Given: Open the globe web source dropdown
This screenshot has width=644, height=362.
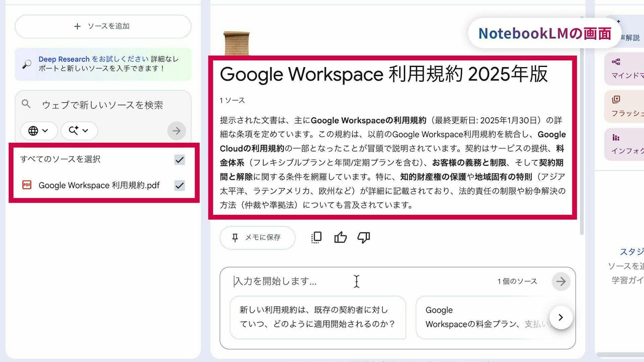Looking at the screenshot, I should click(39, 131).
